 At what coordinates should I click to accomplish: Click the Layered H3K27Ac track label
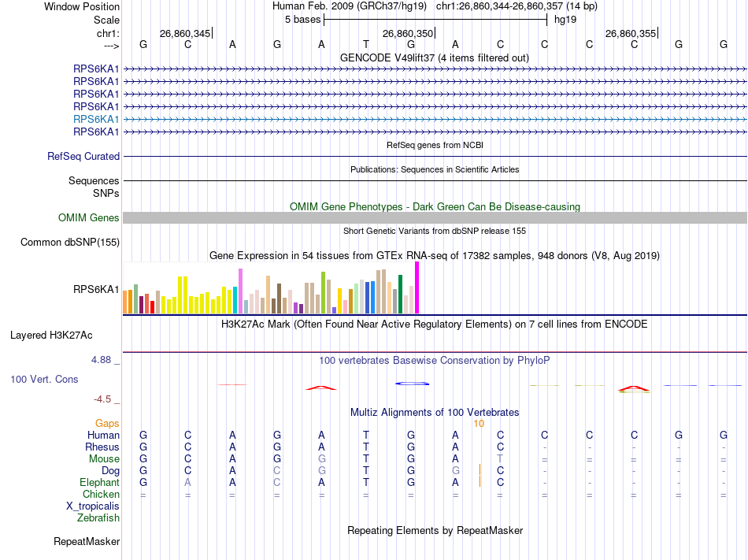51,336
